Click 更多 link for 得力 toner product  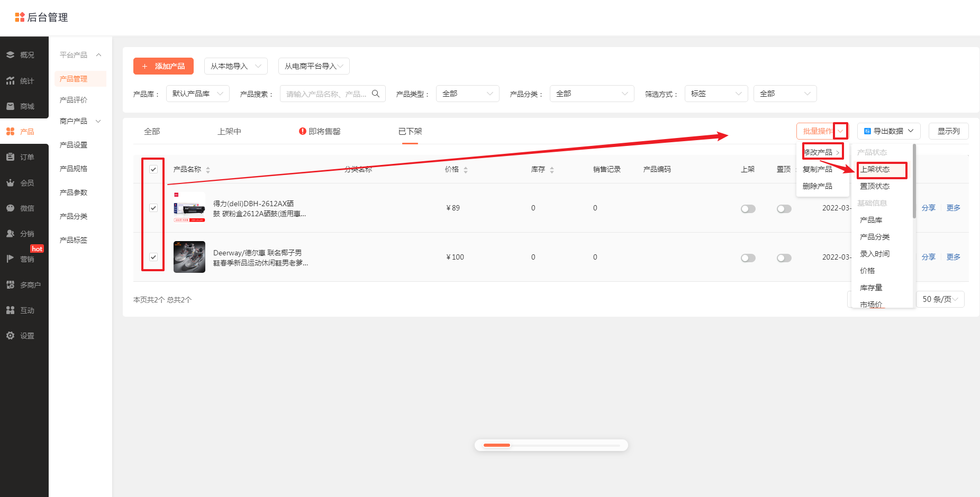pyautogui.click(x=953, y=208)
